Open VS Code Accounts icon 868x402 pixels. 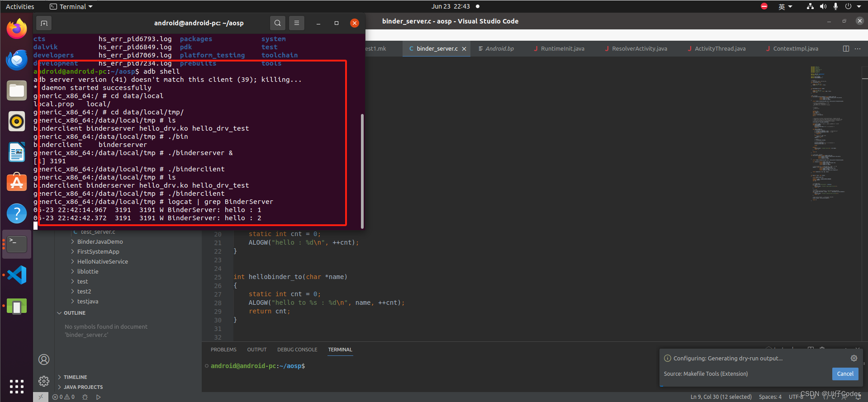click(44, 359)
